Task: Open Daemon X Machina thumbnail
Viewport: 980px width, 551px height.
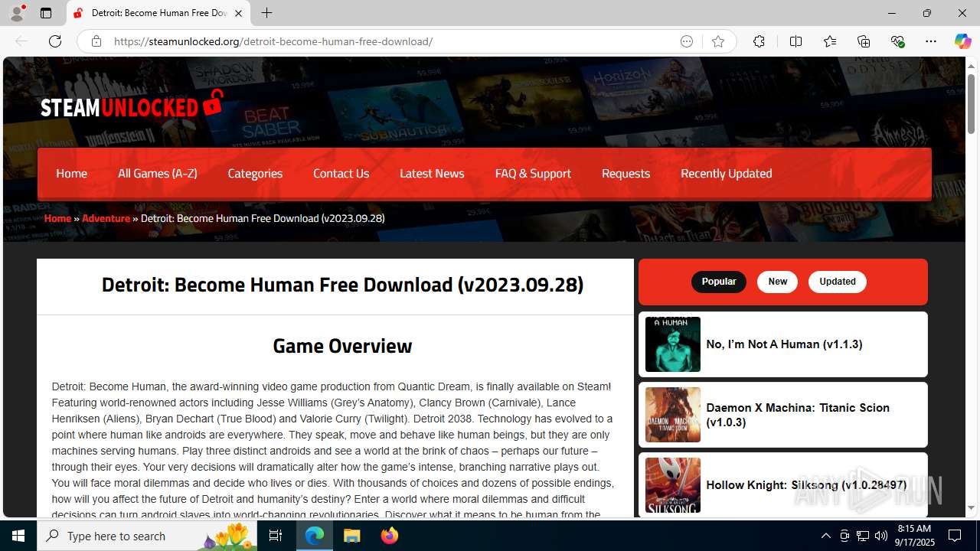Action: point(673,415)
